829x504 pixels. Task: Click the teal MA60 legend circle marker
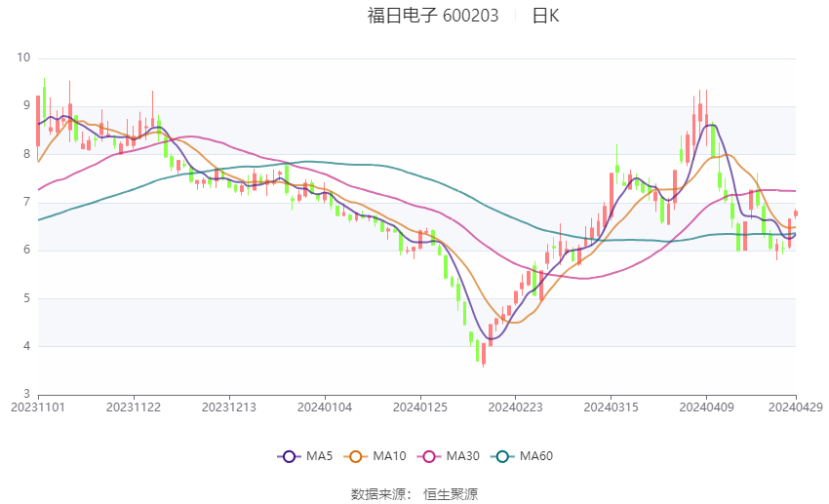pyautogui.click(x=502, y=456)
